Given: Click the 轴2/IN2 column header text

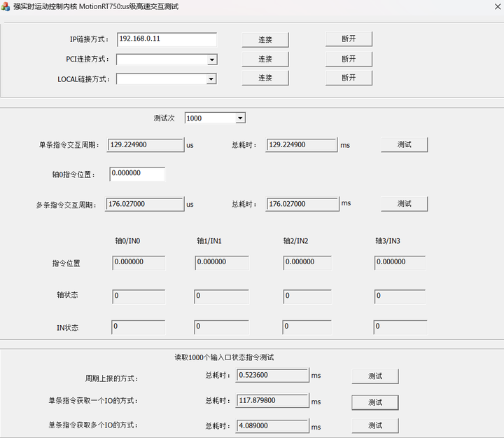Looking at the screenshot, I should coord(295,241).
